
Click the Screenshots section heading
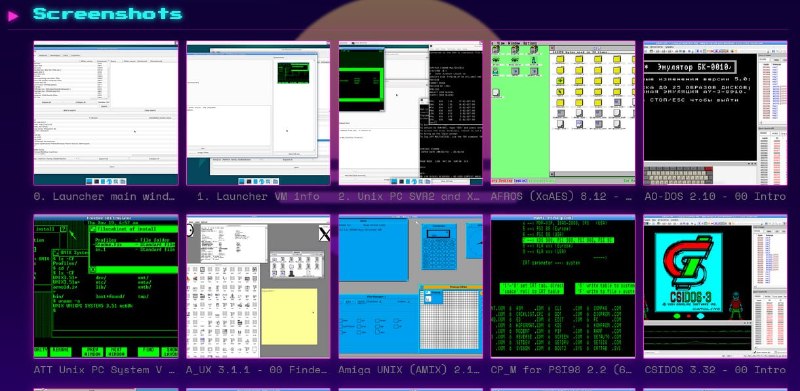[x=107, y=14]
